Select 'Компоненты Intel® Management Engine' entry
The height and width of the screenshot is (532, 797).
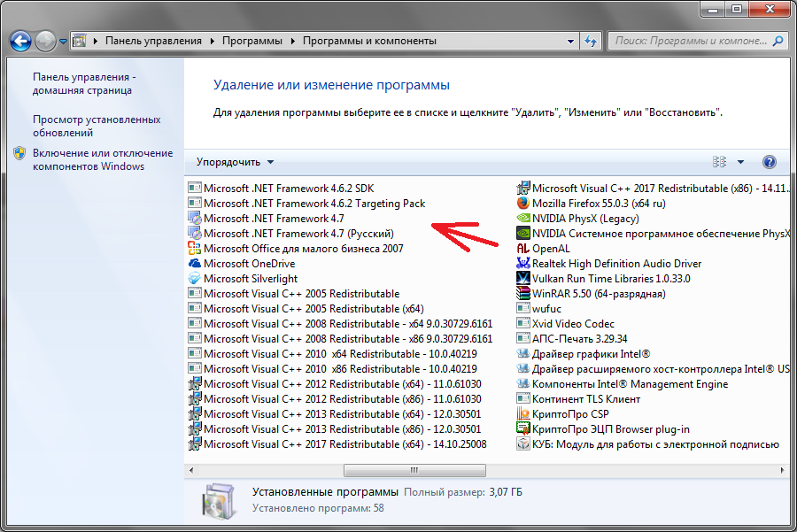(623, 383)
